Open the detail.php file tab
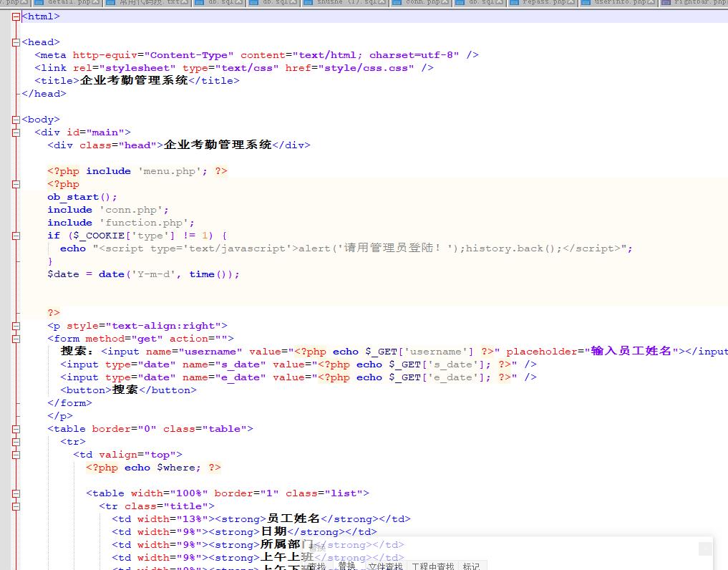The image size is (728, 570). point(69,2)
